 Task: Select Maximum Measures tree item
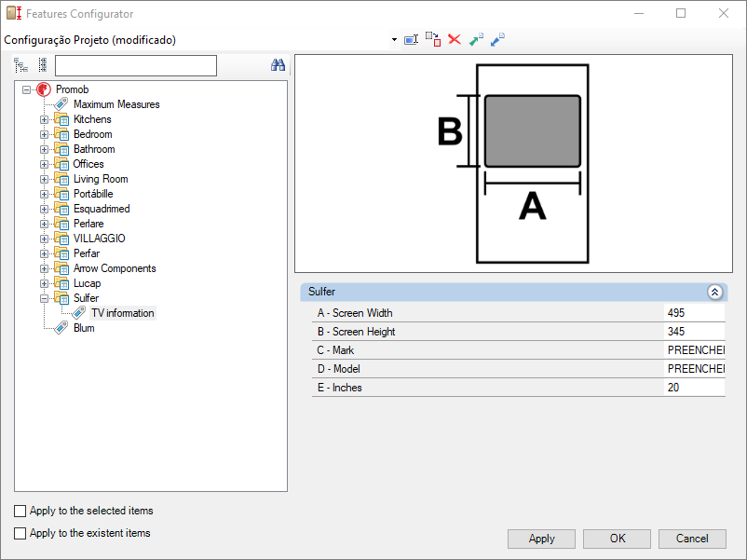116,104
